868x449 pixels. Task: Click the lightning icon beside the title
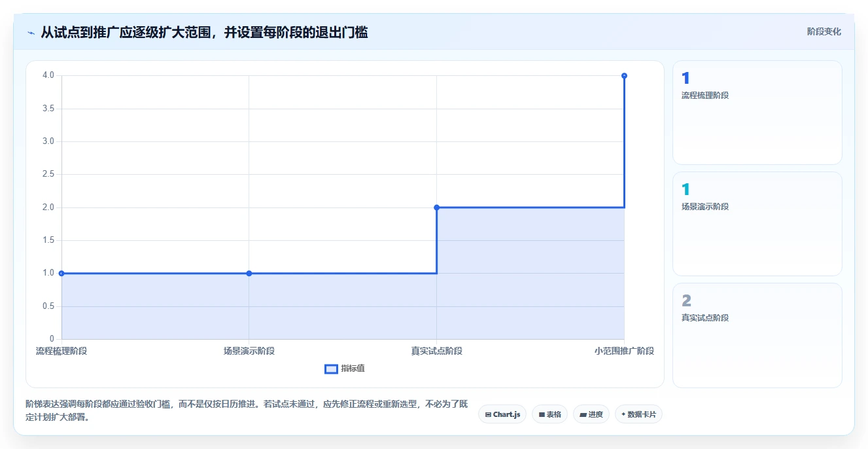(31, 32)
